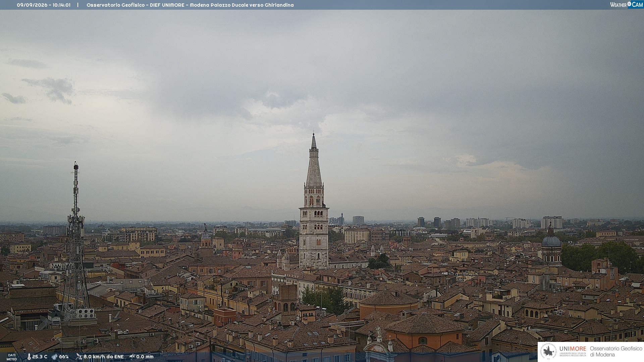Click the Università degli Studi subtitle
The height and width of the screenshot is (362, 644).
pos(573,355)
